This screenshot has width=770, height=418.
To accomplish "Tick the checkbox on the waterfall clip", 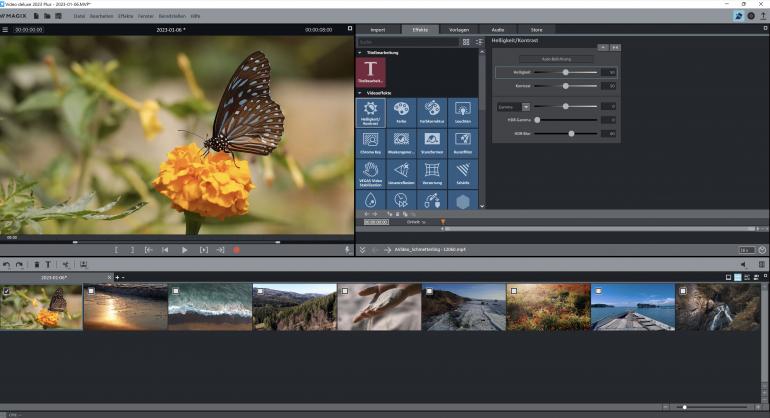I will (682, 291).
